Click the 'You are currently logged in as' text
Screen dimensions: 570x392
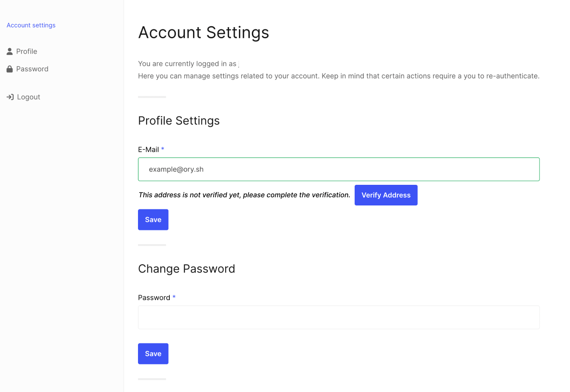pos(187,64)
